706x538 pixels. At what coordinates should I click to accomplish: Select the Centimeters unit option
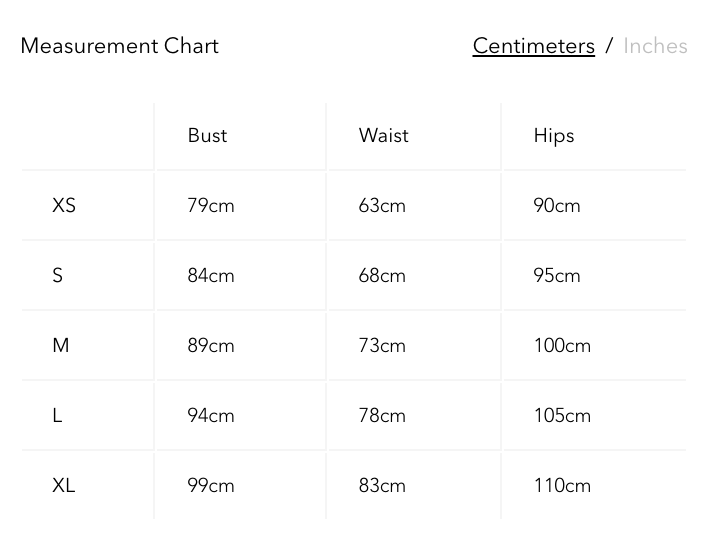(x=533, y=46)
